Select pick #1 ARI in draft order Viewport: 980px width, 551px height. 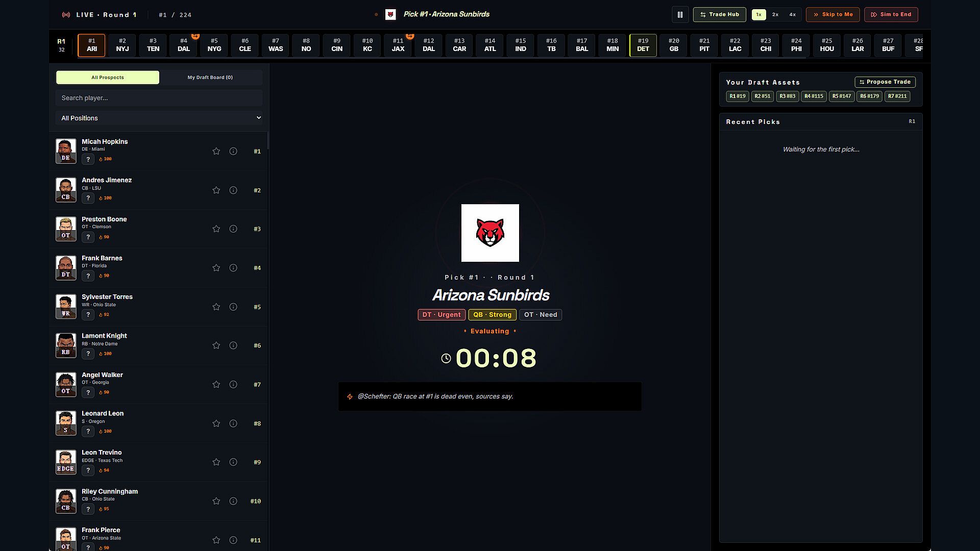coord(92,45)
